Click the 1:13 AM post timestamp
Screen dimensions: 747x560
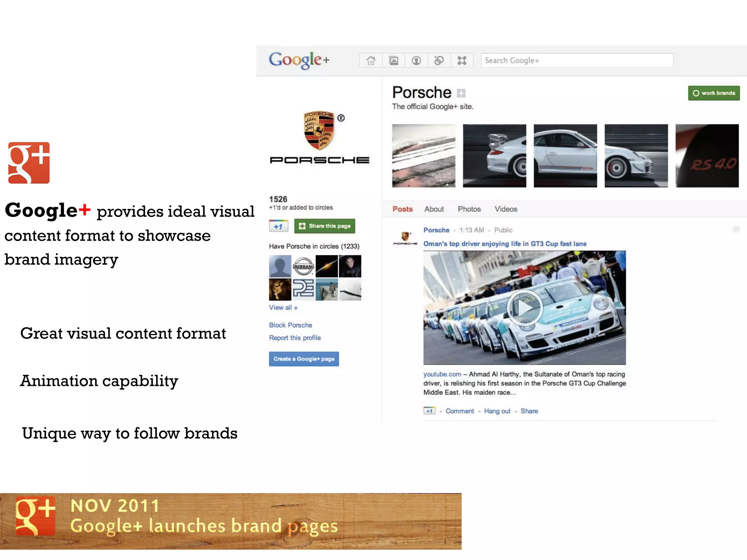pos(472,230)
